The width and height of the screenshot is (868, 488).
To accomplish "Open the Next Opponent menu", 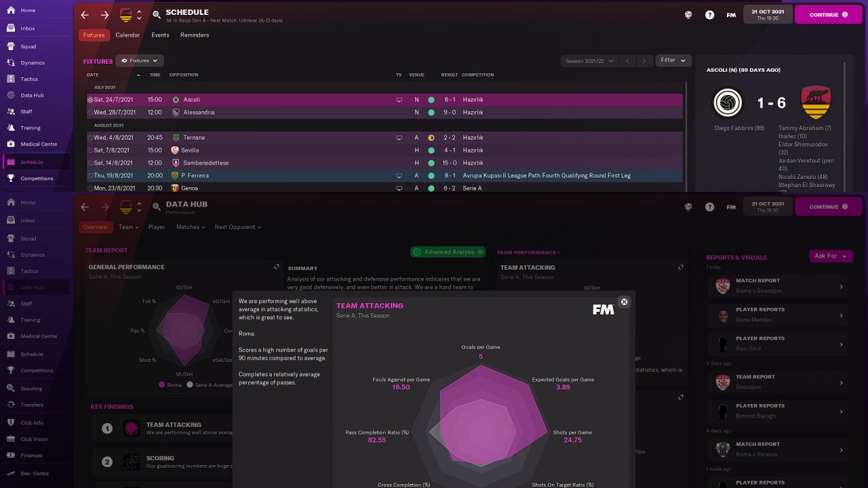I will pyautogui.click(x=237, y=227).
